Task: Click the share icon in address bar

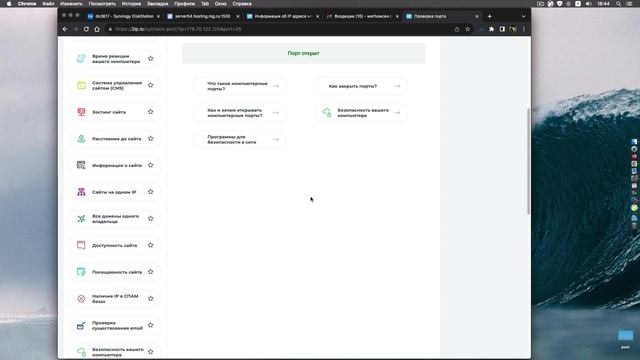Action: (457, 29)
